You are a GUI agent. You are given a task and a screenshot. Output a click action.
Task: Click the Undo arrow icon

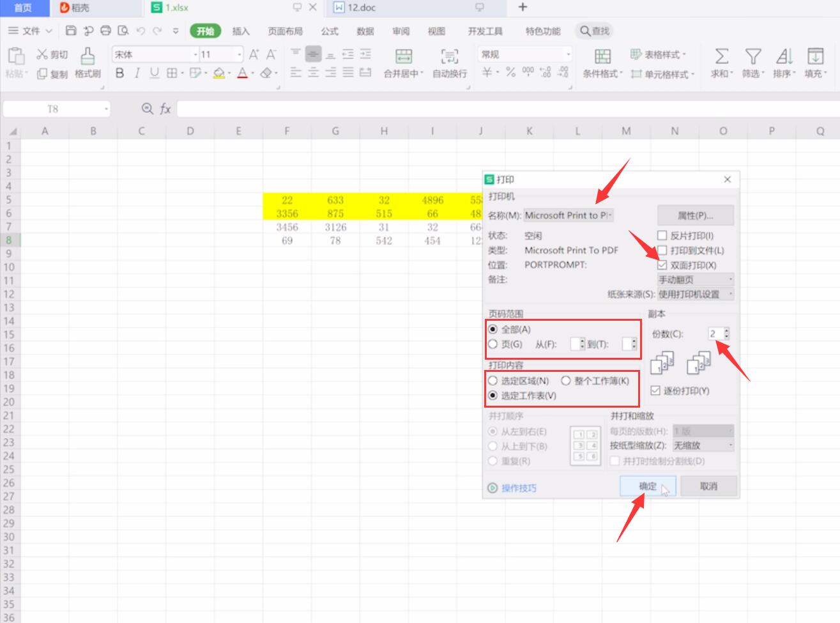coord(141,31)
